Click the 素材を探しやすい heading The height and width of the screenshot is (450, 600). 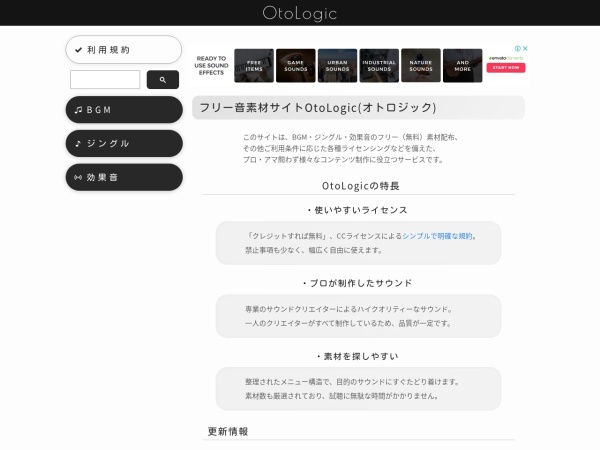(357, 356)
